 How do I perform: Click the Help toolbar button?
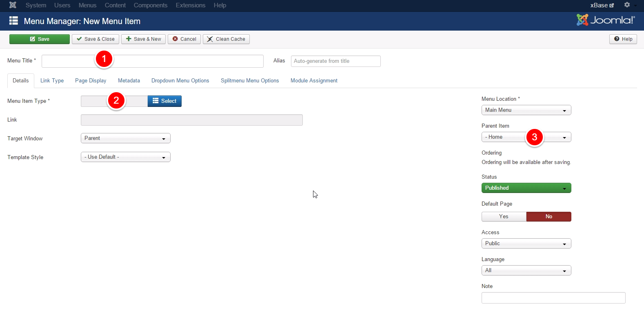click(x=623, y=39)
